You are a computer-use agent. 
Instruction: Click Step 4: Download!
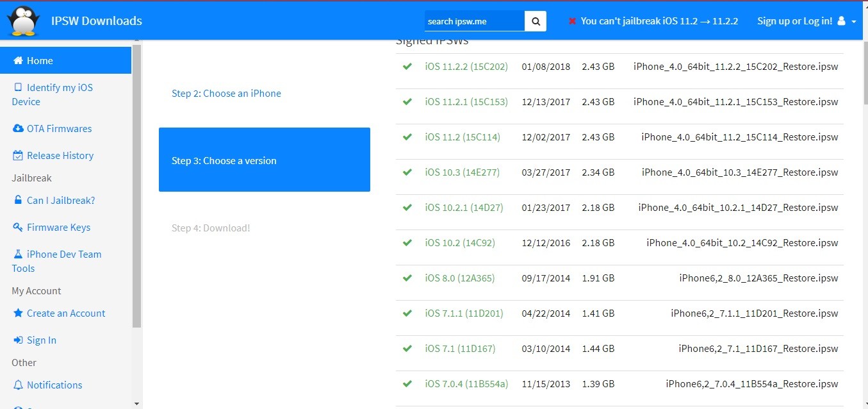pos(211,228)
